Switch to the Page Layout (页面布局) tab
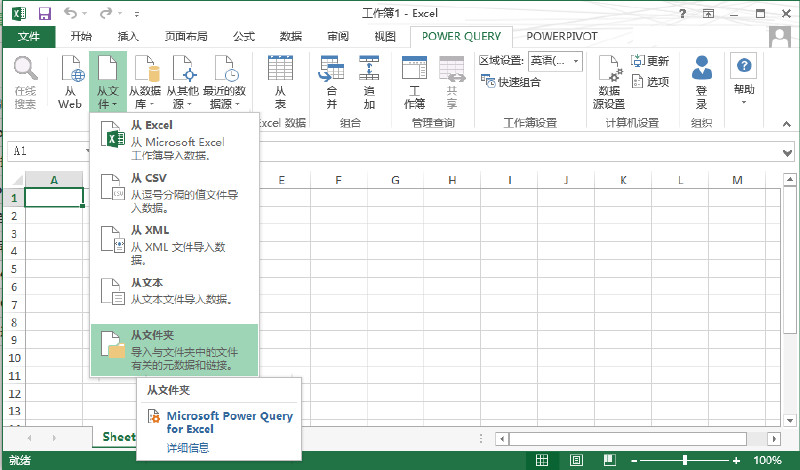The width and height of the screenshot is (800, 470). point(186,36)
